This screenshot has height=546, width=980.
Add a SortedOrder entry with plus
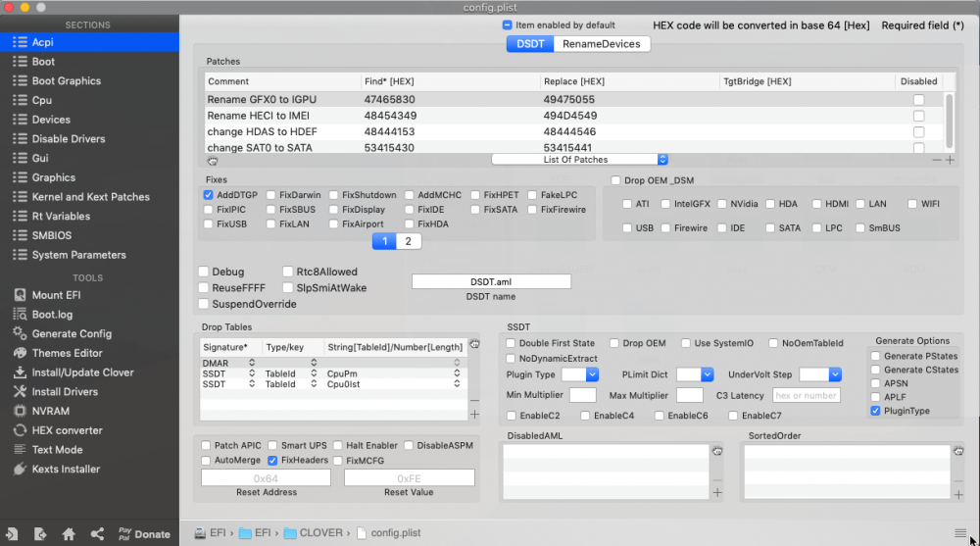[958, 495]
